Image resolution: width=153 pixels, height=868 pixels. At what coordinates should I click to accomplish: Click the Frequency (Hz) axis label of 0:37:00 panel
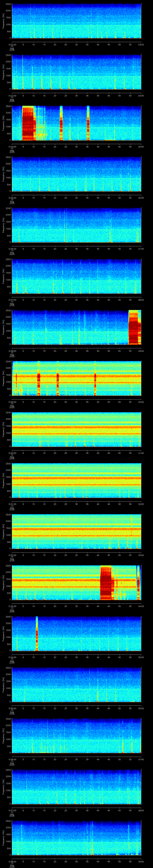(x=3, y=787)
